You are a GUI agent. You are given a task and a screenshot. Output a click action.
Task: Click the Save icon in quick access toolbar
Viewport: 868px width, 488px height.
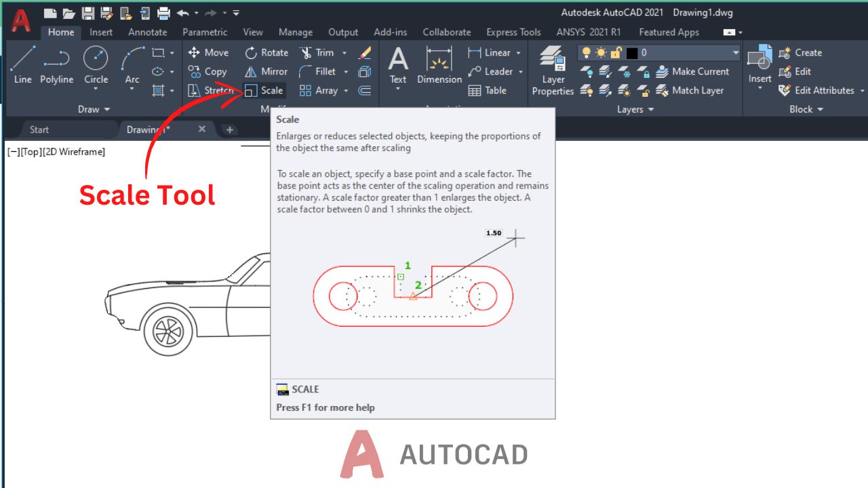tap(88, 13)
